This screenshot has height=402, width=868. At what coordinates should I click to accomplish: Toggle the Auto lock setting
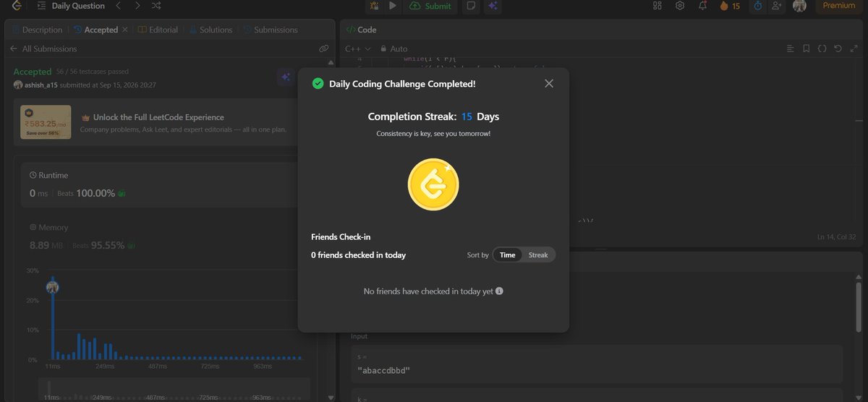pyautogui.click(x=395, y=48)
